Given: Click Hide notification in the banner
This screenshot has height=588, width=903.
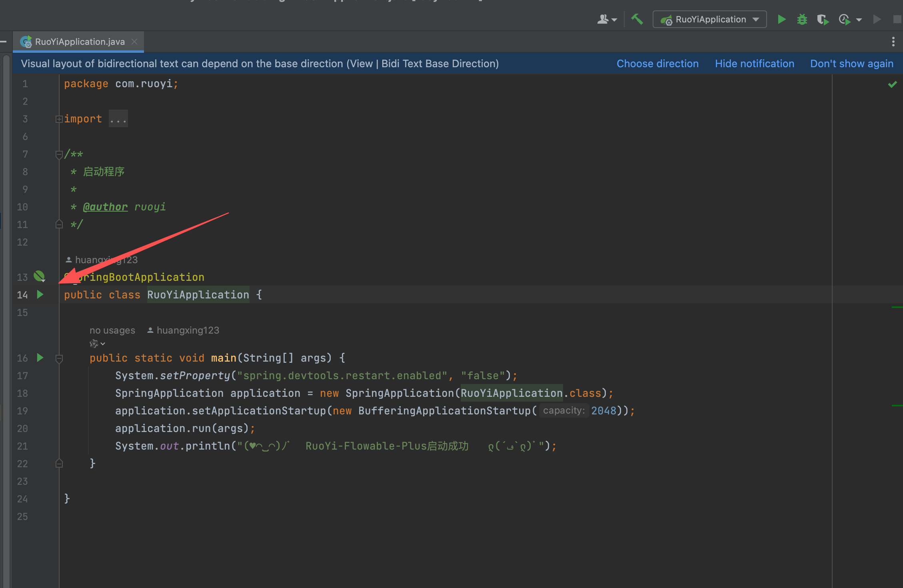Looking at the screenshot, I should tap(754, 64).
